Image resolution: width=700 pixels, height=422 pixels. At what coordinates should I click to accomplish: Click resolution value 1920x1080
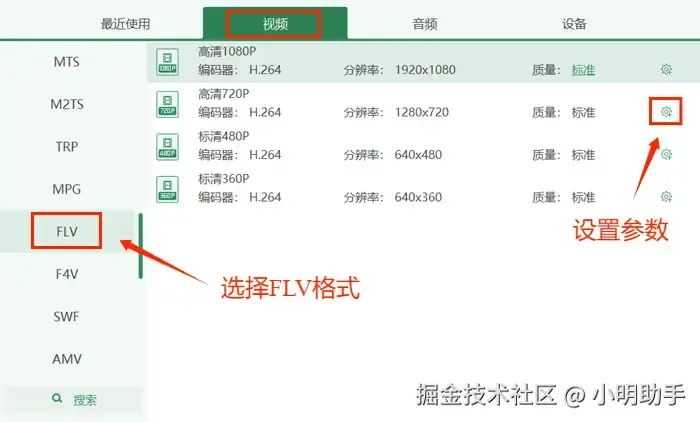coord(425,70)
